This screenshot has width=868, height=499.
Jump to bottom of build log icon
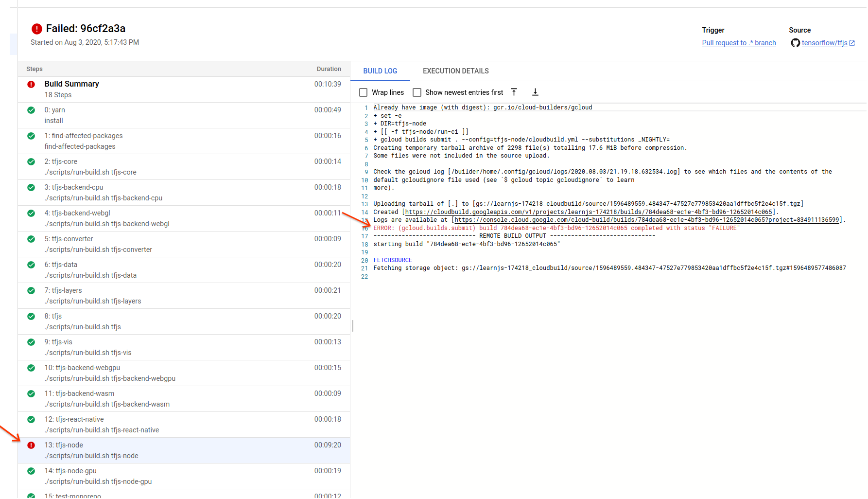[535, 92]
